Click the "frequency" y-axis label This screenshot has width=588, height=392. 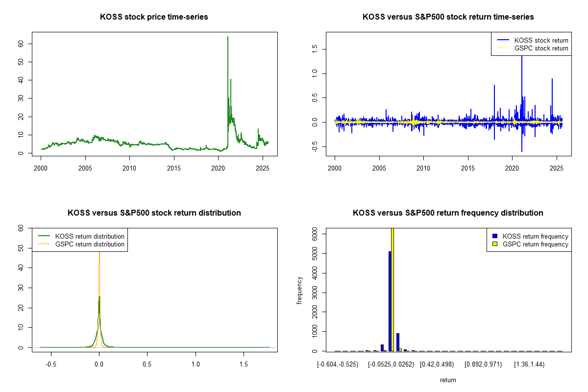[299, 291]
